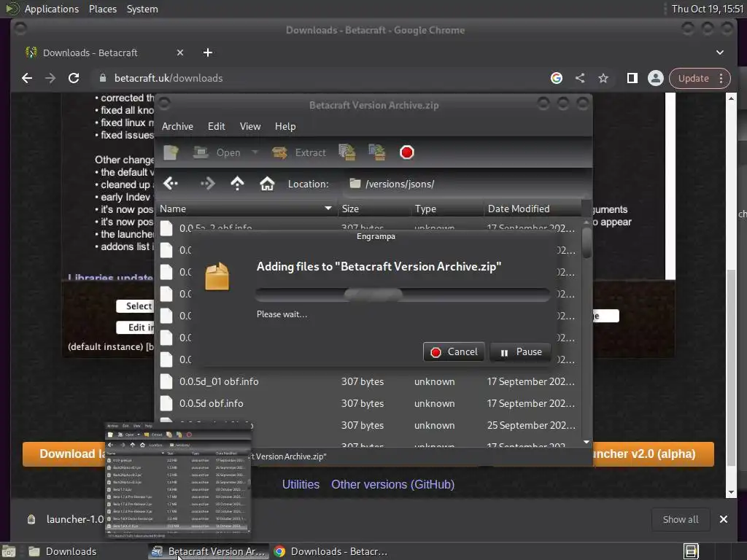Go forward with the Engrampa forward arrow
This screenshot has width=747, height=560.
(207, 183)
